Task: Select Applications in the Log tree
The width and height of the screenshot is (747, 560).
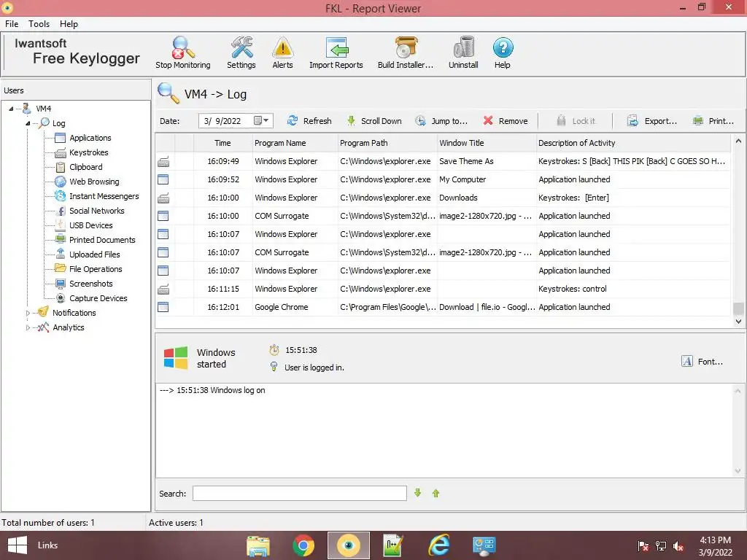Action: [90, 138]
